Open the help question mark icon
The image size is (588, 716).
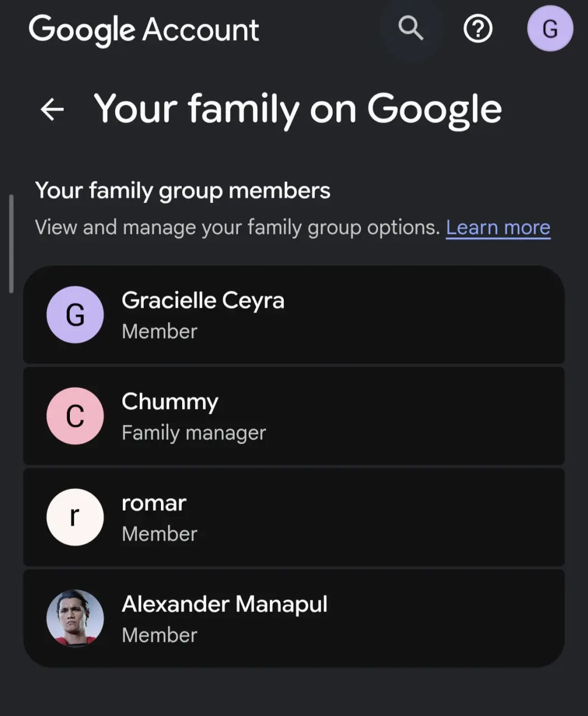pos(478,29)
